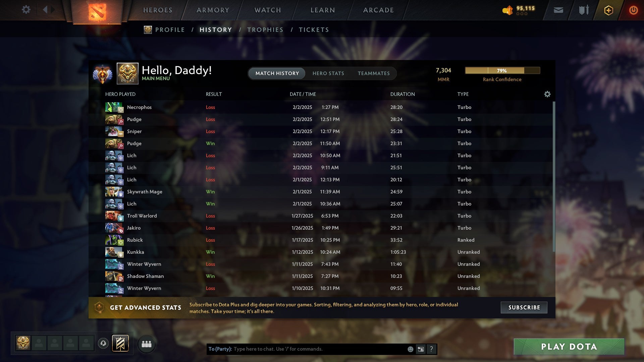644x362 pixels.
Task: Switch to the Hero Stats tab
Action: point(328,73)
